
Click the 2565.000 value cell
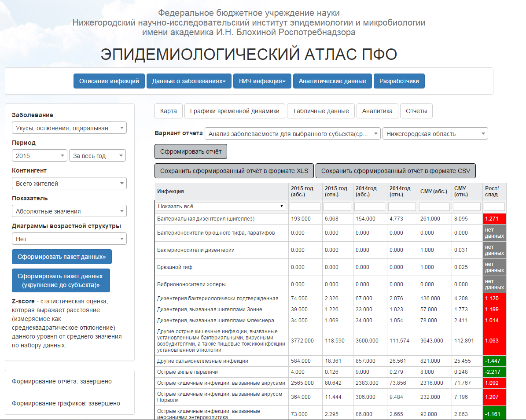pyautogui.click(x=305, y=383)
